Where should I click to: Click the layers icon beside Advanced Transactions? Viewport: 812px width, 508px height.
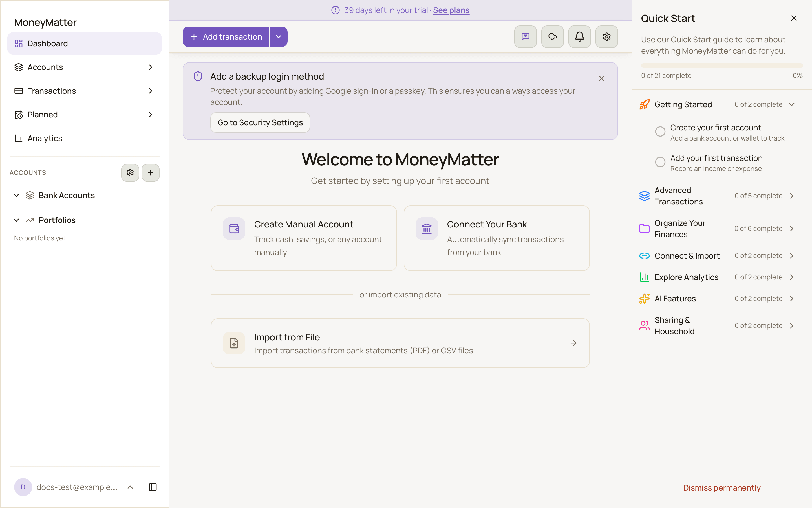(x=644, y=196)
